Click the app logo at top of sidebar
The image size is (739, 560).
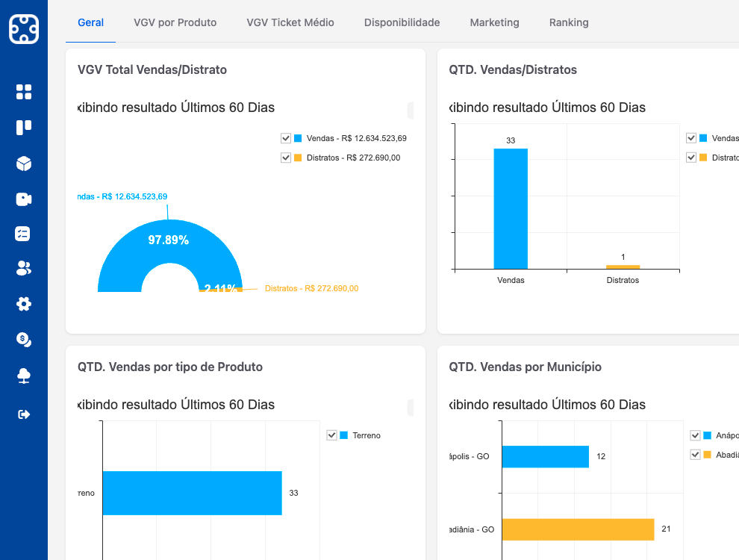[24, 29]
